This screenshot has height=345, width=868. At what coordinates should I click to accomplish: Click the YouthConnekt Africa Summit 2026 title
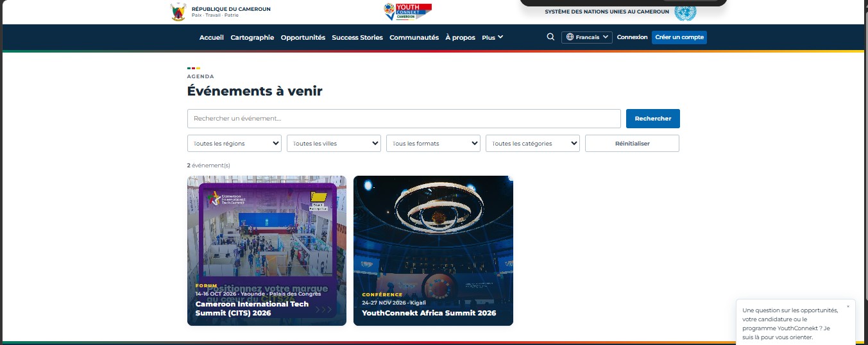coord(429,313)
